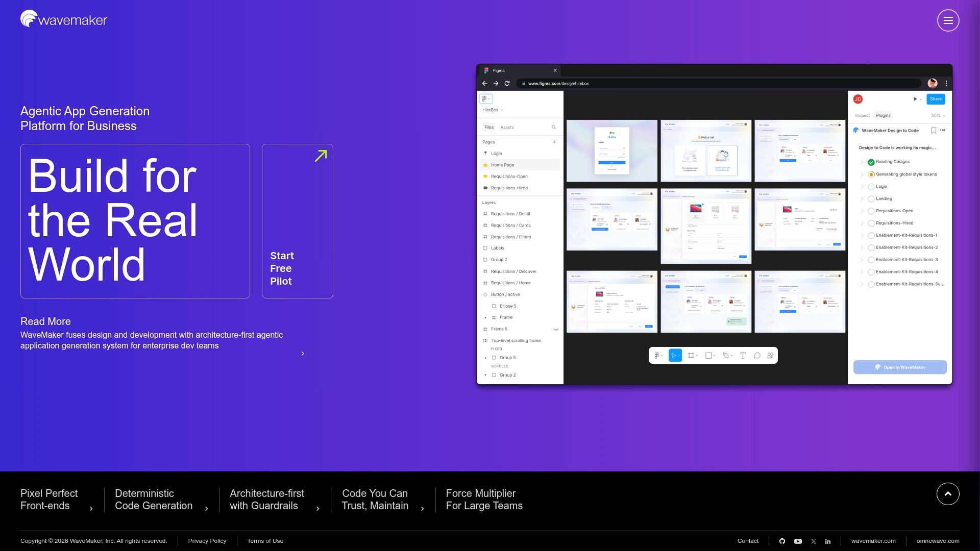Click the Figma browser back arrow
Screen dimensions: 980x551
[484, 83]
